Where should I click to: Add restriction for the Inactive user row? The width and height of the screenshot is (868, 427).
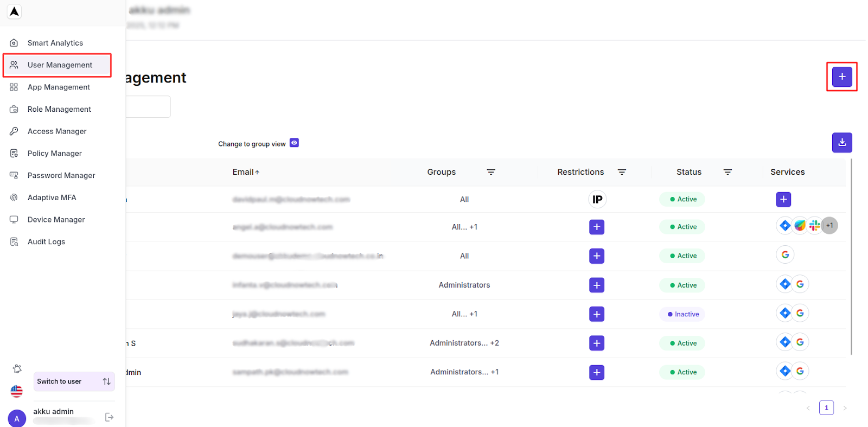[x=597, y=314]
